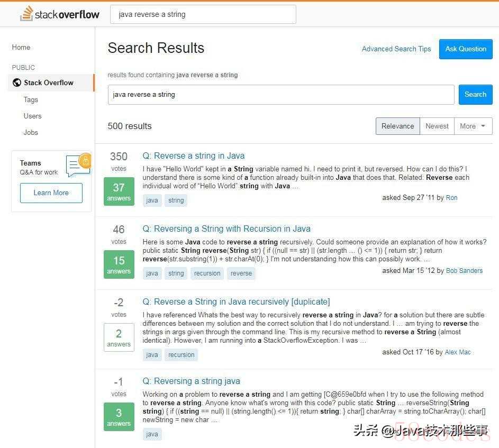This screenshot has width=499, height=448.
Task: Click the recursion tag beside the reverse tag
Action: coord(207,273)
